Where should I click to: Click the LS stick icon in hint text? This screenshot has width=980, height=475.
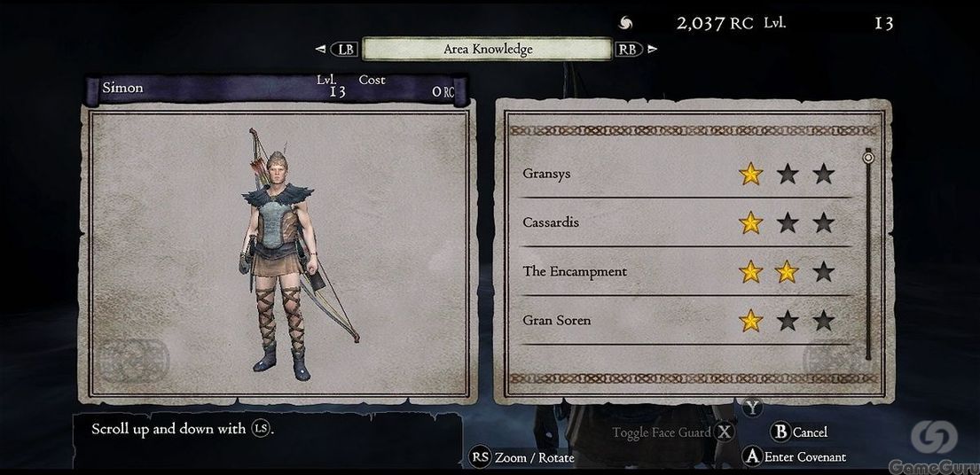click(261, 429)
